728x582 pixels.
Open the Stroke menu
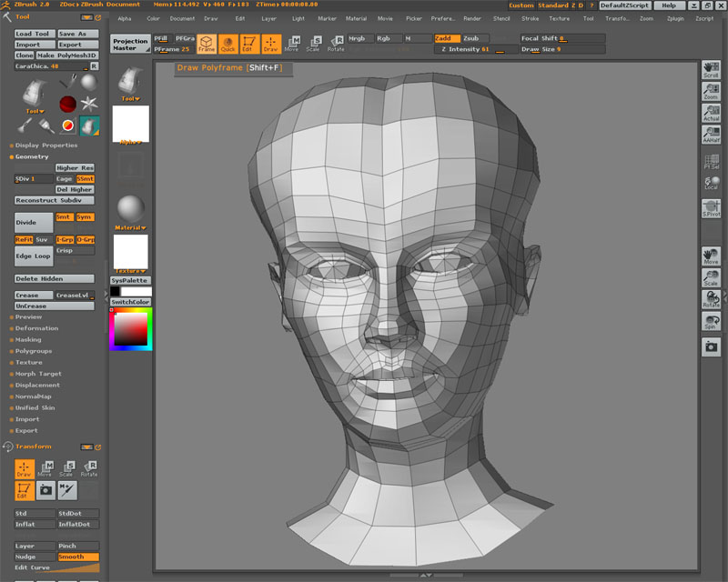pos(530,18)
